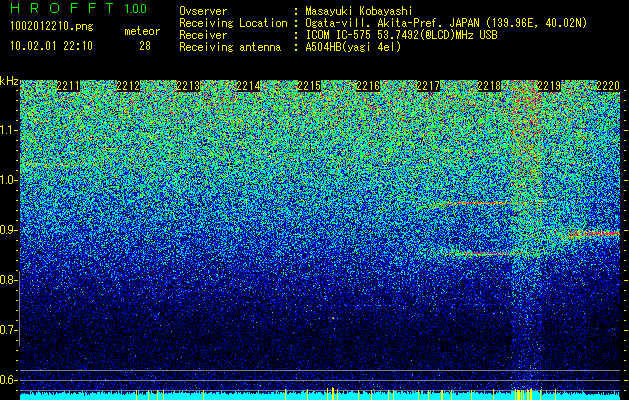629x400 pixels.
Task: Select the file name 1002012210.png
Action: [52, 27]
